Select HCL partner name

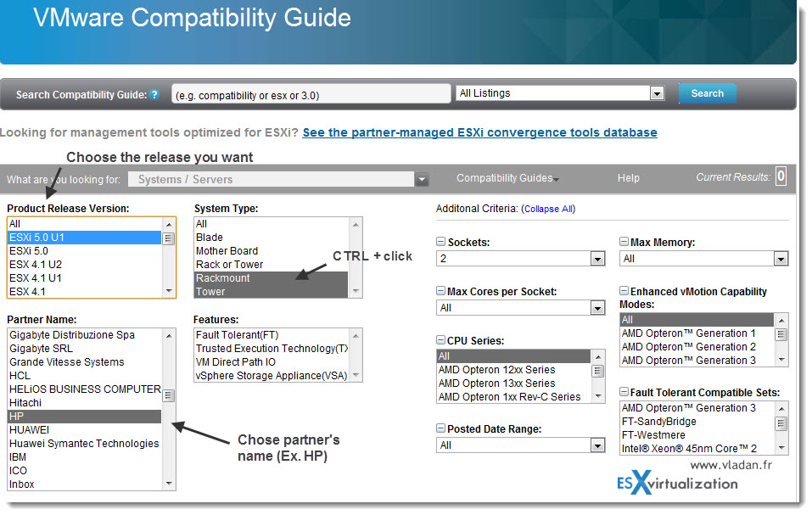pos(84,375)
